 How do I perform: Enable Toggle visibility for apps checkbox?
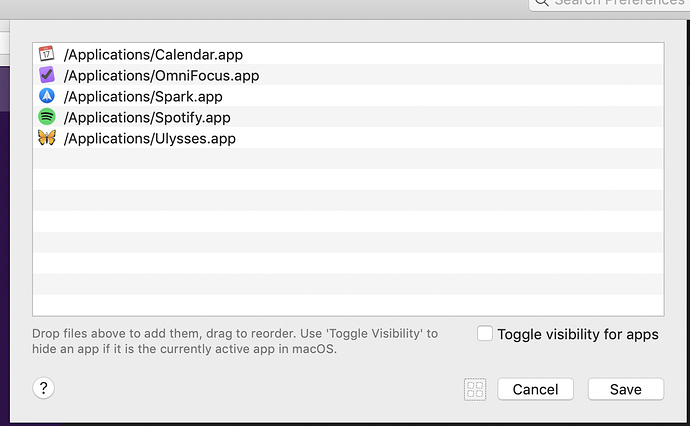pyautogui.click(x=484, y=334)
